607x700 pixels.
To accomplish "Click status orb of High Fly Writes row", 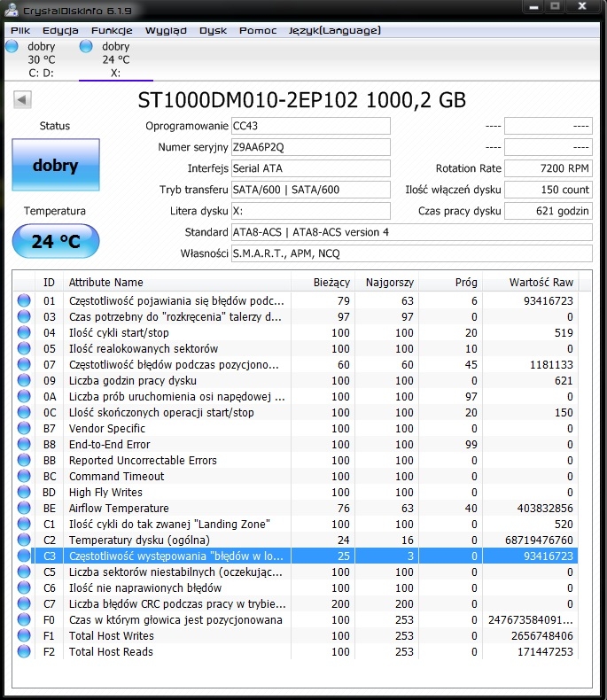I will click(24, 492).
